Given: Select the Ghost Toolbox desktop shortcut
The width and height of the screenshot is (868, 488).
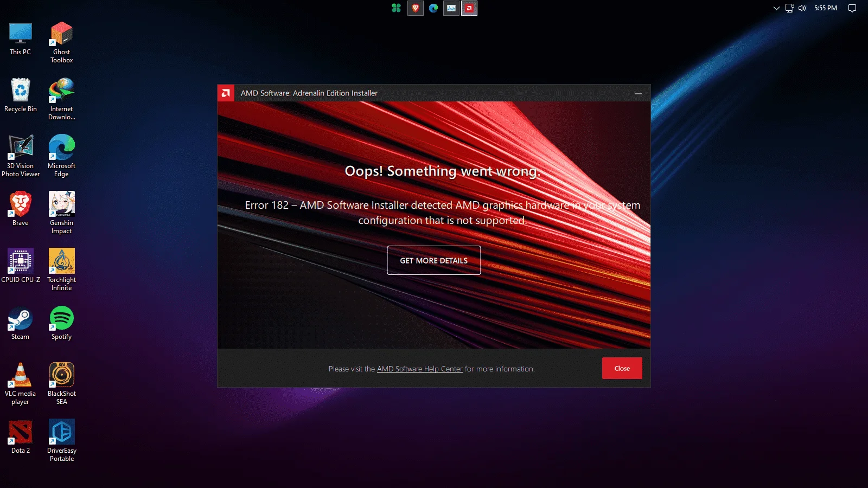Looking at the screenshot, I should click(x=62, y=42).
